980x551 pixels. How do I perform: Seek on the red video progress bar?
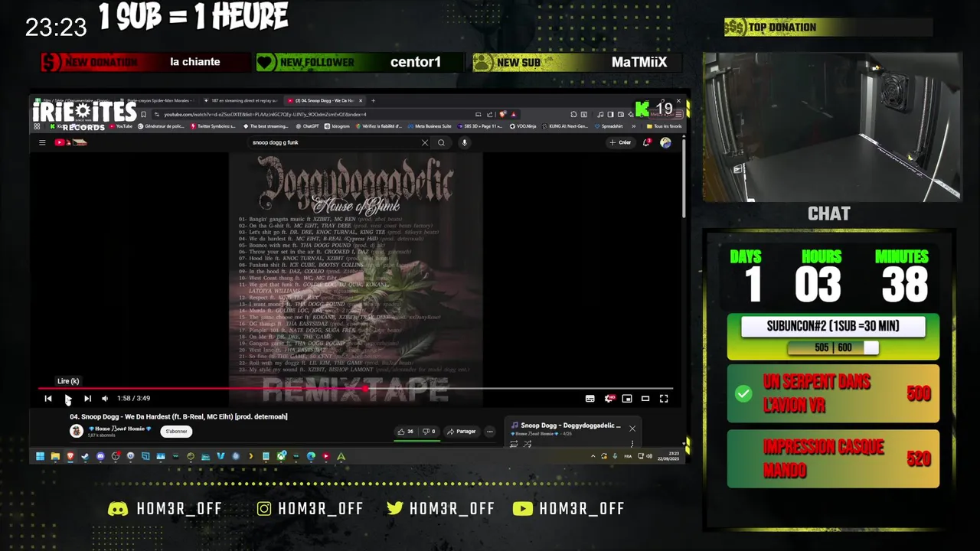pos(356,388)
